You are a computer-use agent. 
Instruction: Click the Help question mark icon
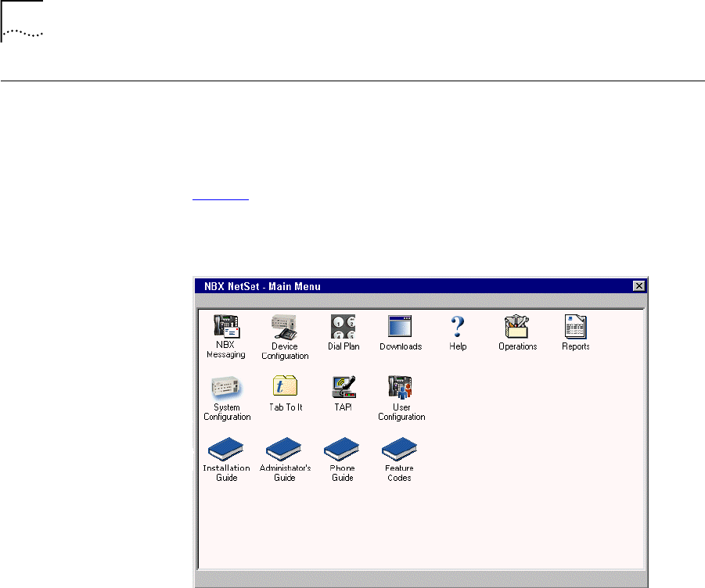point(457,327)
